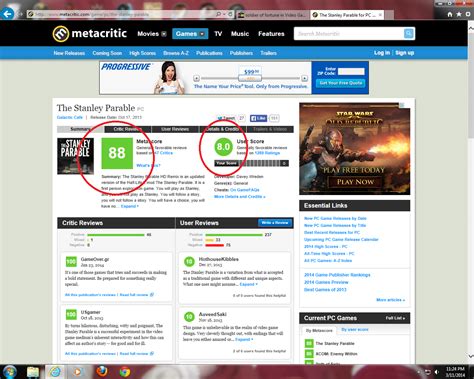Click Write a Review button
This screenshot has height=379, width=474.
[x=275, y=223]
